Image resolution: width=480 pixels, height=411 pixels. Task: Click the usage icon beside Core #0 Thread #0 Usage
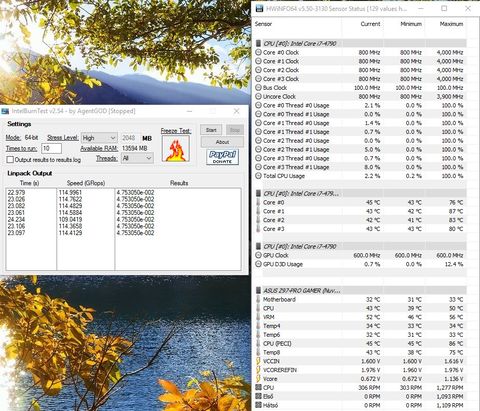(x=258, y=105)
